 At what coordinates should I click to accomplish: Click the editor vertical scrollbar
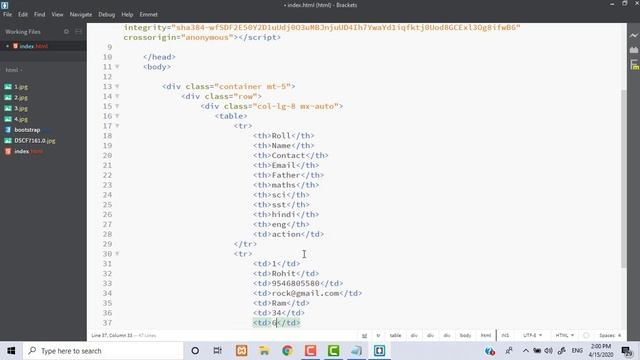[624, 178]
